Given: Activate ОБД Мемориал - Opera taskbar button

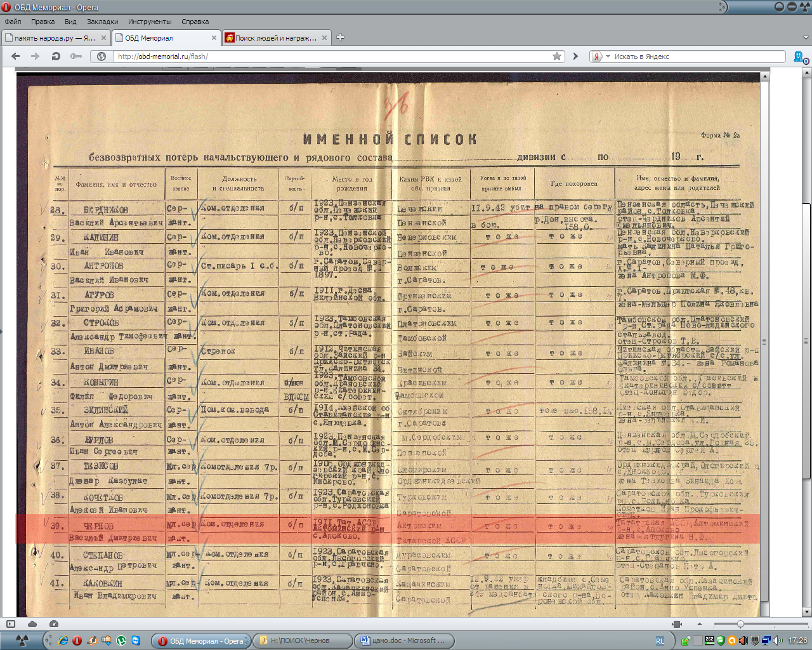Looking at the screenshot, I should pyautogui.click(x=201, y=640).
